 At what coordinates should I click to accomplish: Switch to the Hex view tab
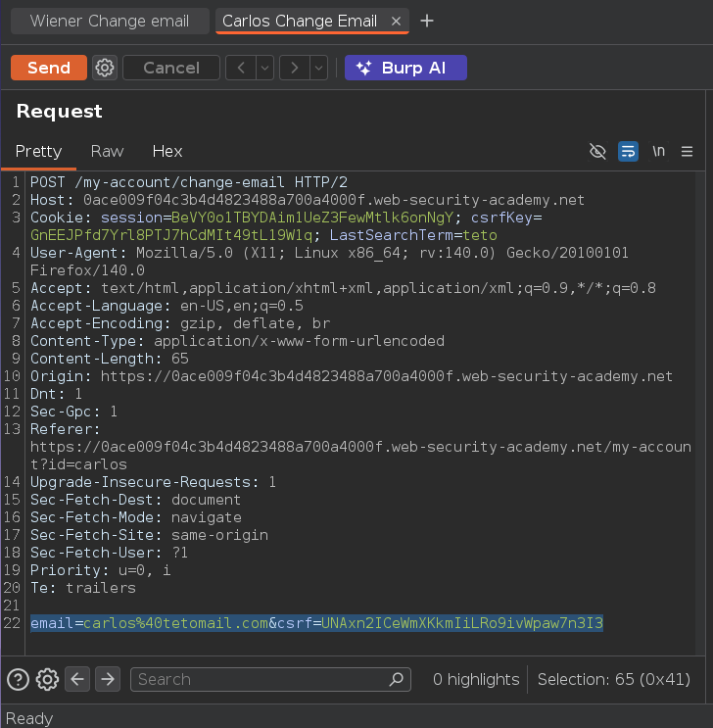click(x=167, y=151)
